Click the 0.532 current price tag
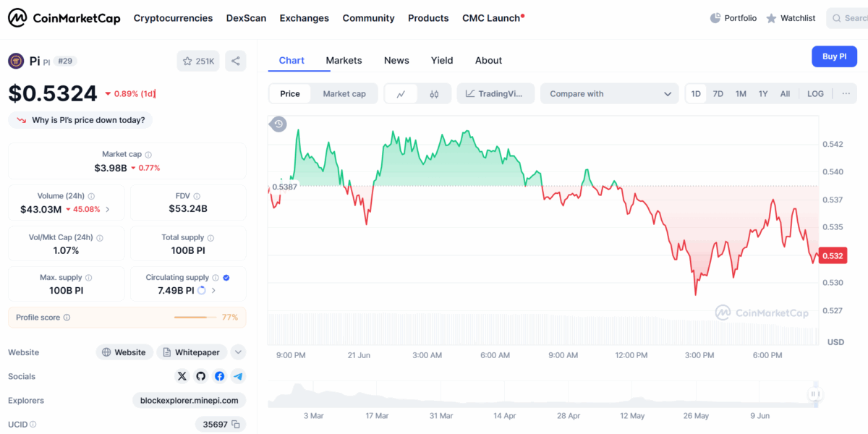Image resolution: width=868 pixels, height=434 pixels. [x=832, y=255]
